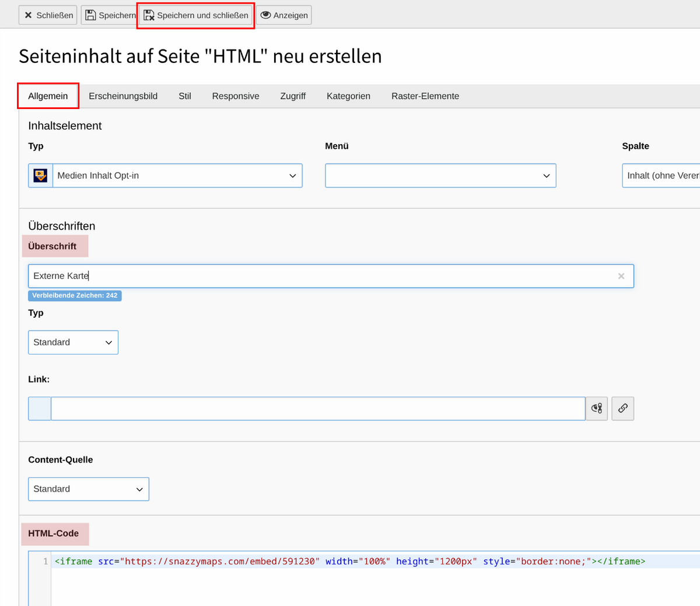Open the Spalte column dropdown

click(662, 176)
